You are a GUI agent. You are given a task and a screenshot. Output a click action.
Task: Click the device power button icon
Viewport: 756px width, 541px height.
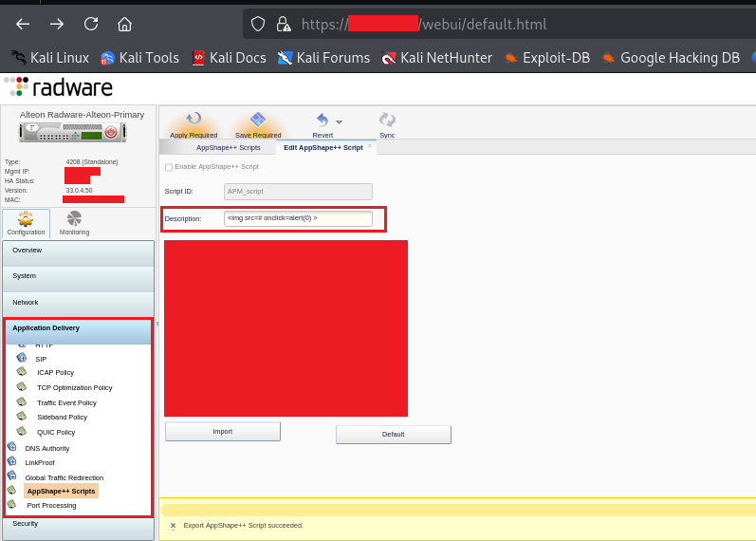pos(111,133)
